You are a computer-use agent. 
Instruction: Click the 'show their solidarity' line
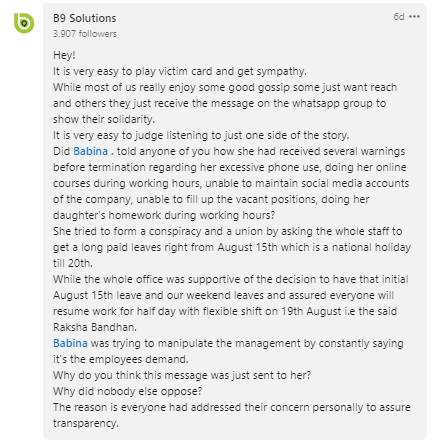click(x=104, y=119)
